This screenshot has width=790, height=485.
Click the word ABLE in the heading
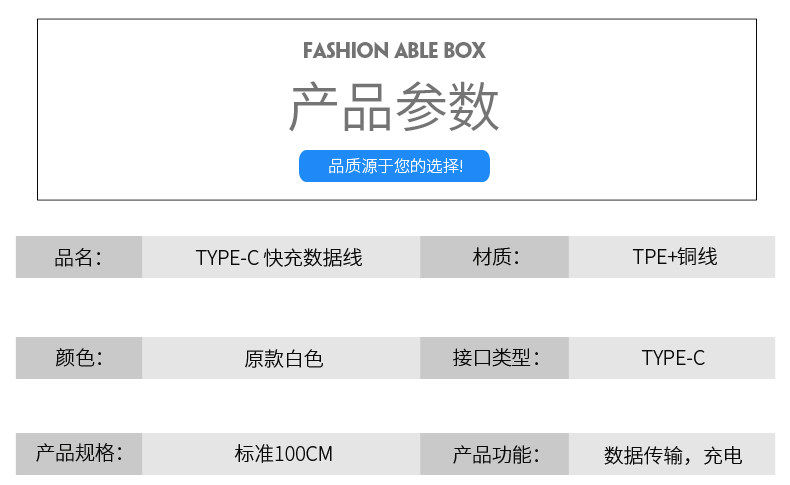(419, 50)
